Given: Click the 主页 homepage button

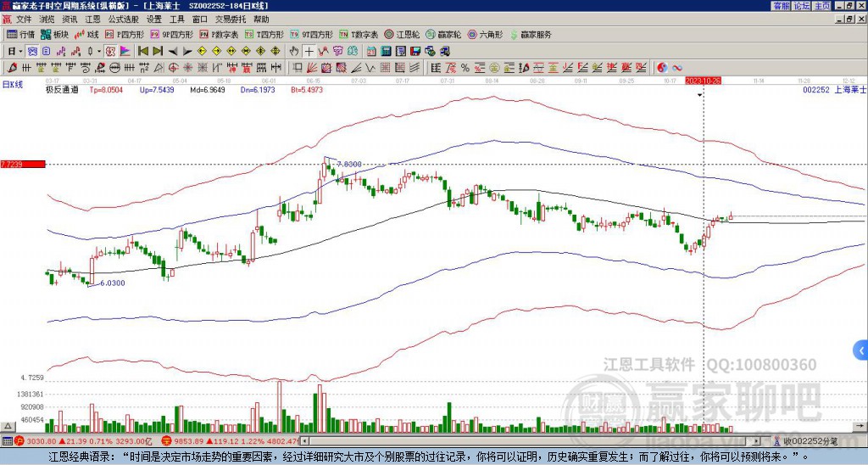Looking at the screenshot, I should (x=822, y=6).
